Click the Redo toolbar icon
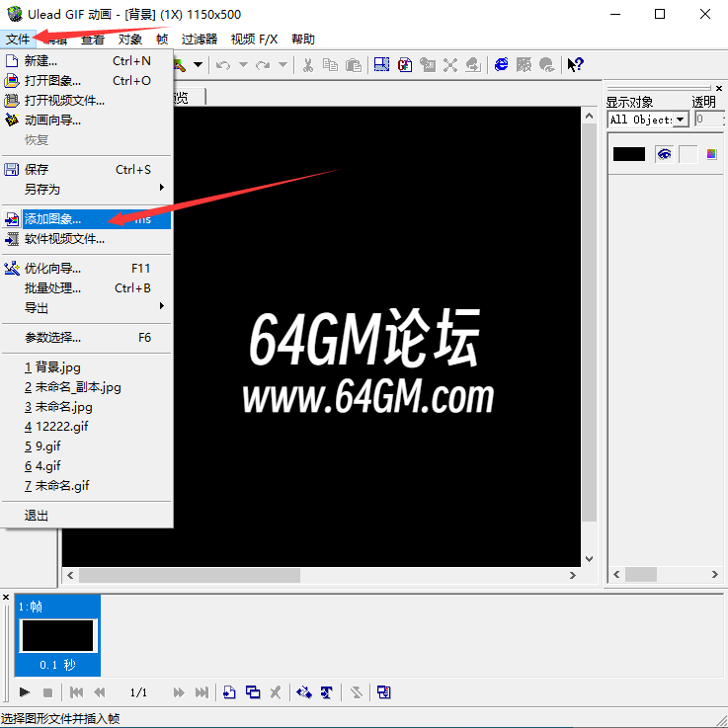The image size is (728, 728). tap(263, 65)
